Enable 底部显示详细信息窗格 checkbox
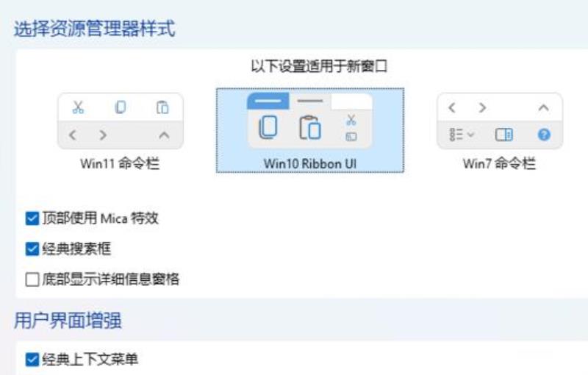 tap(32, 279)
